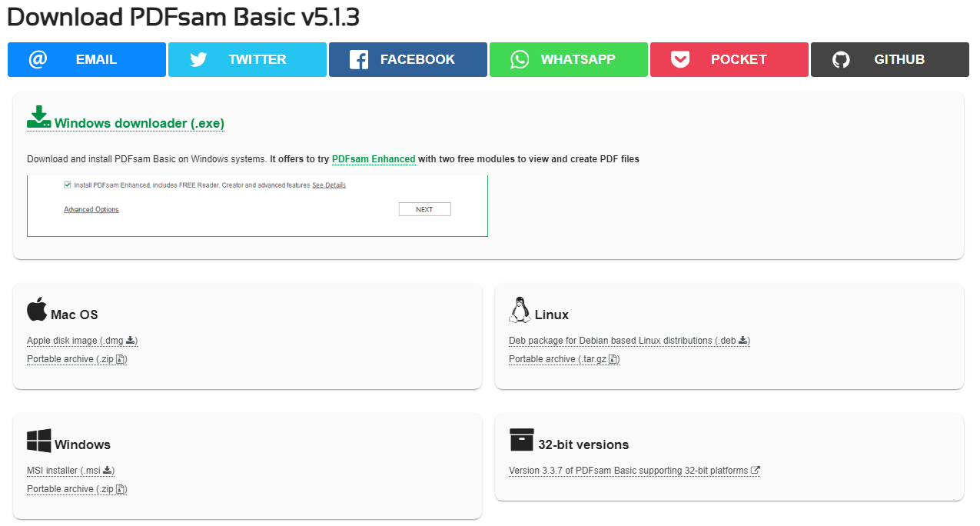Download Mac OS Portable archive (.zip)
The width and height of the screenshot is (980, 526).
coord(77,359)
